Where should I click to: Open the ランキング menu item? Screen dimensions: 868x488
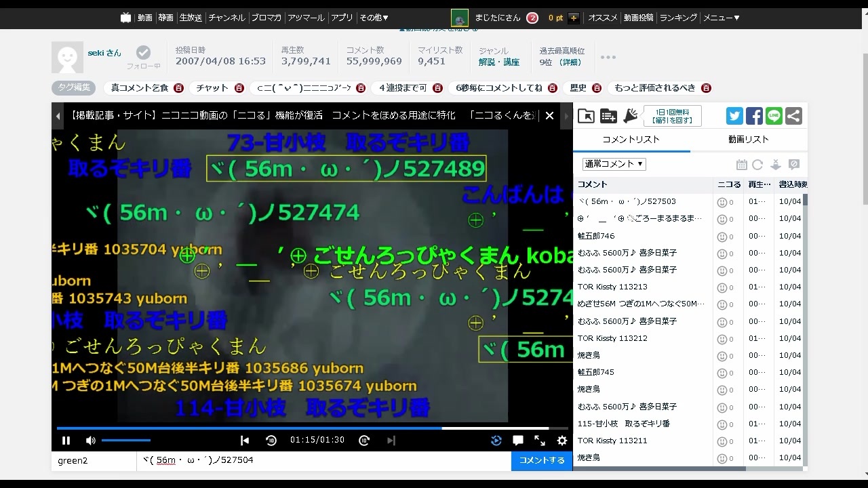[x=678, y=18]
